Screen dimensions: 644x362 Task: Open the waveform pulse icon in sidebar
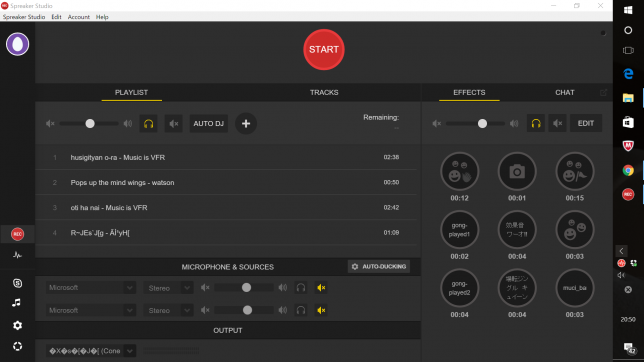point(17,255)
